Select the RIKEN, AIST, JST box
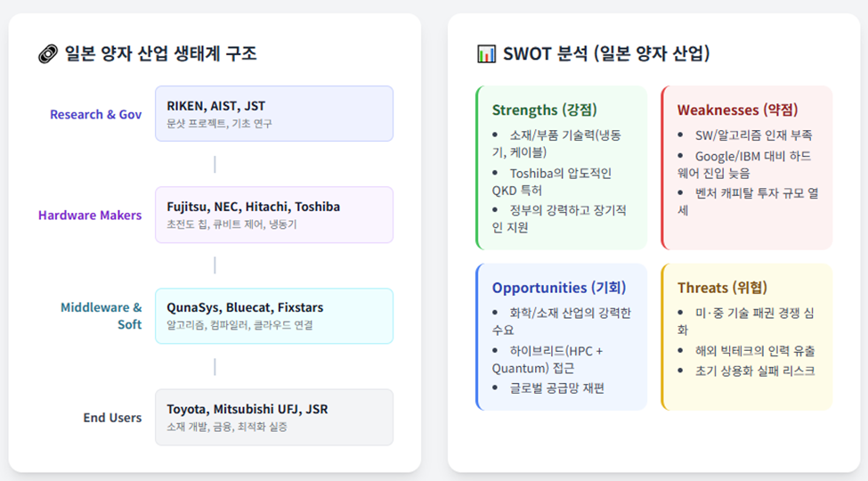868x481 pixels. (273, 113)
